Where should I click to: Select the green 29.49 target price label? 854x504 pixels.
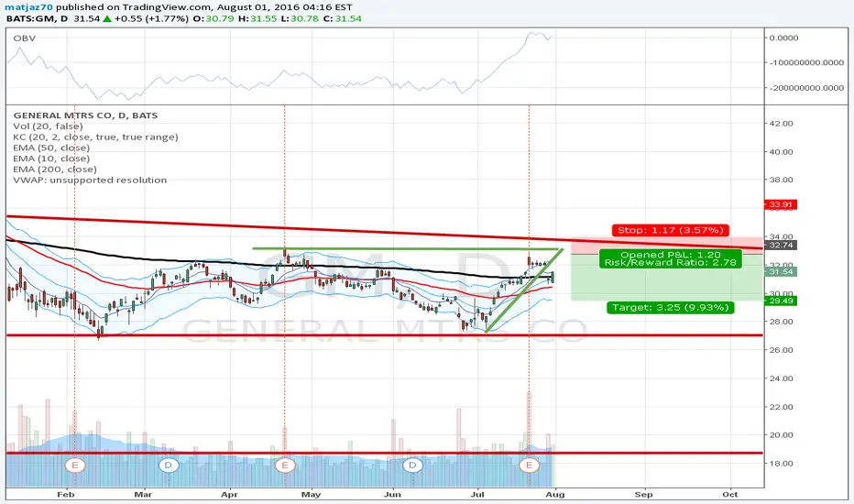tap(781, 301)
